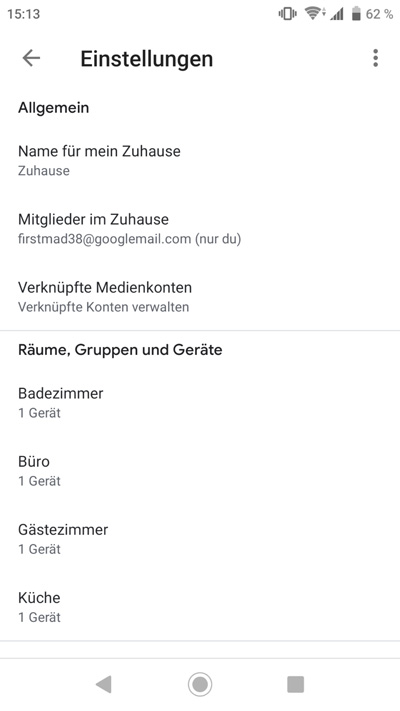Image resolution: width=400 pixels, height=711 pixels.
Task: Open the Küche room entry
Action: (200, 607)
